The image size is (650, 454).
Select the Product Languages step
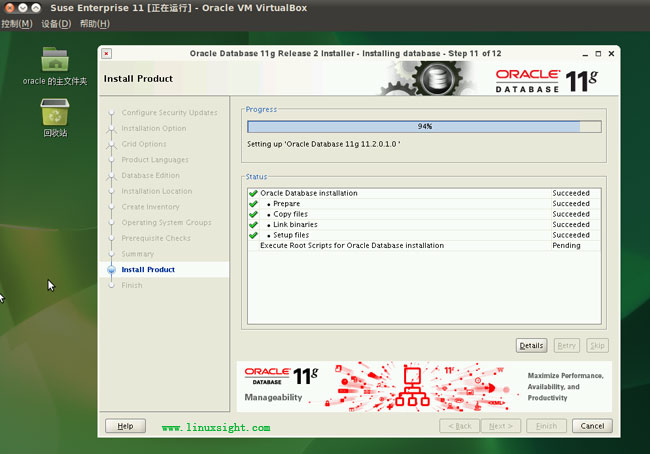(155, 160)
